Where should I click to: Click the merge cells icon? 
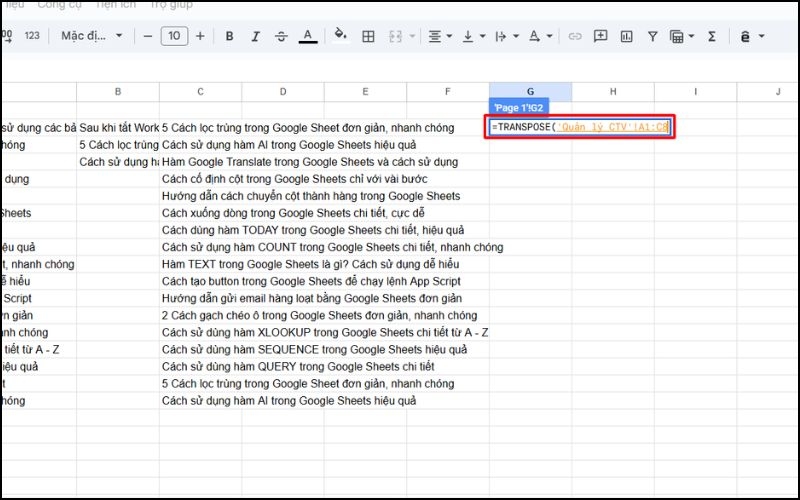pos(395,36)
